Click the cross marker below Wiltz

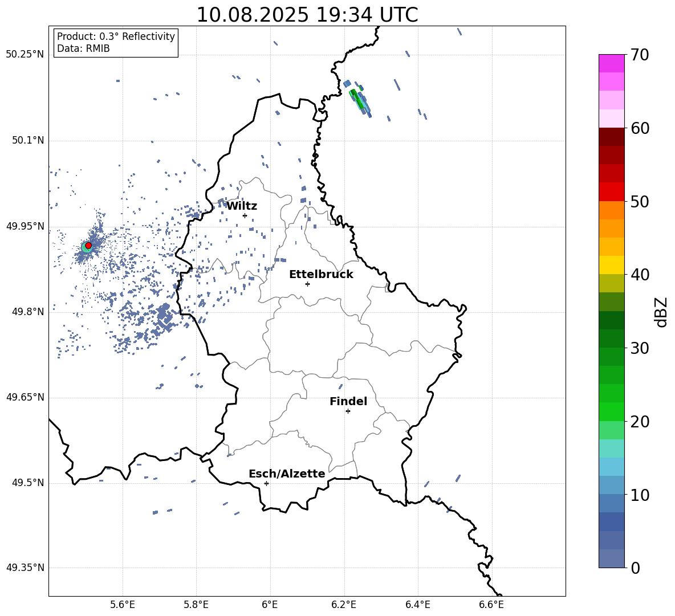tap(245, 215)
